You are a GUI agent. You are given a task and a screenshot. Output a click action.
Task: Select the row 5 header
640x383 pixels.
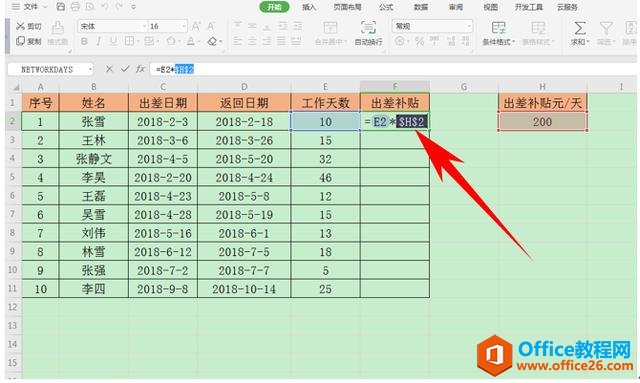(x=12, y=177)
